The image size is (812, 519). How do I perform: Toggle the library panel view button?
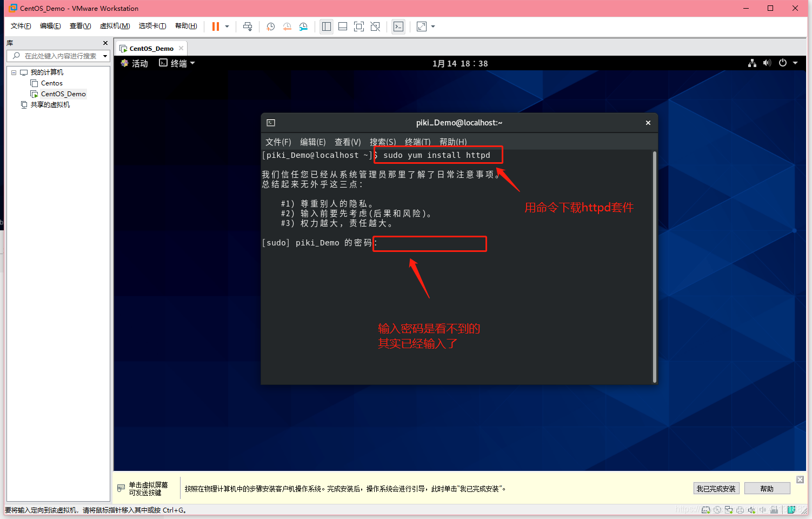pyautogui.click(x=327, y=26)
